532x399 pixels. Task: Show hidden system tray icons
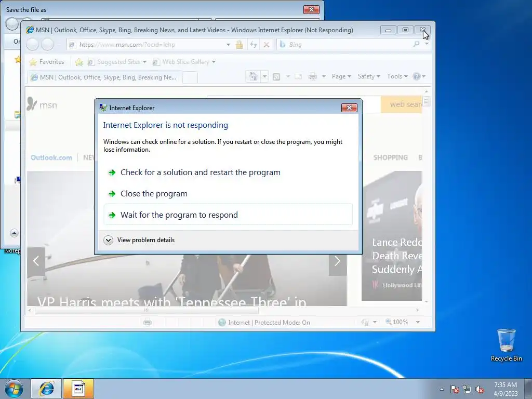pyautogui.click(x=442, y=389)
